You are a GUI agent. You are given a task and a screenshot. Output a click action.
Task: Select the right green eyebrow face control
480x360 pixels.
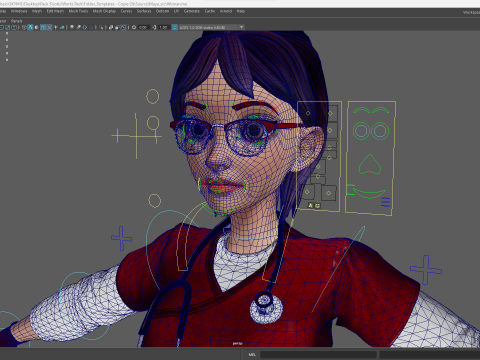pyautogui.click(x=381, y=110)
